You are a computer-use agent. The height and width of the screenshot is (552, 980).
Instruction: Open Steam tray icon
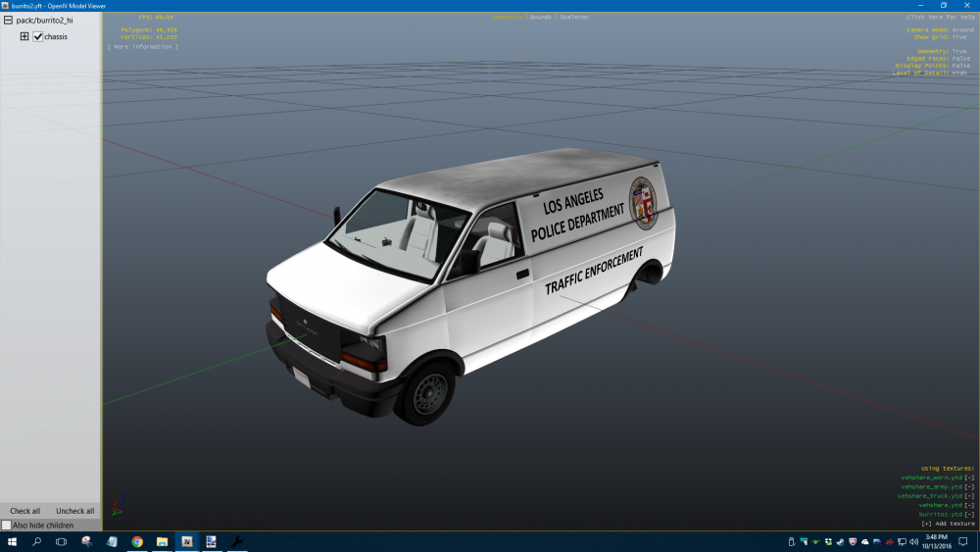coord(841,542)
